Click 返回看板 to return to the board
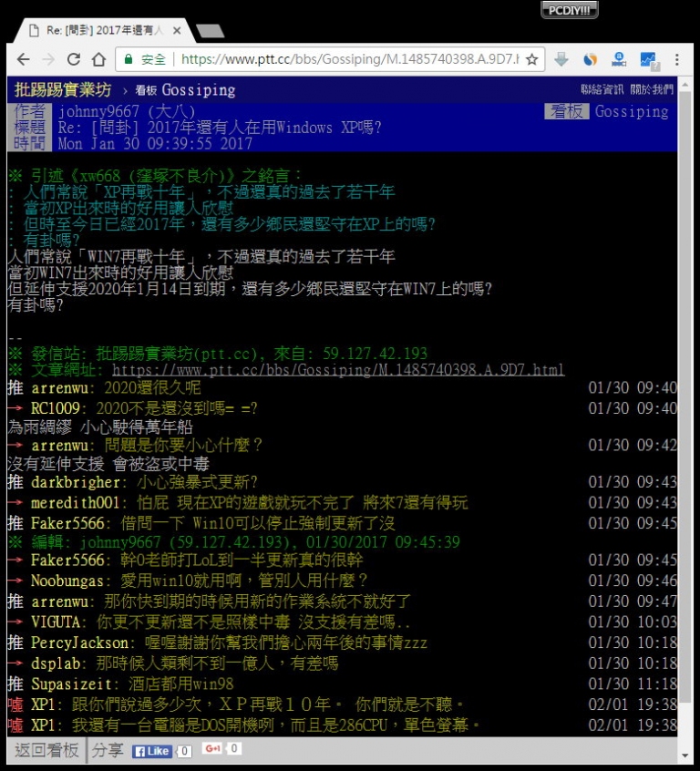 (x=46, y=750)
